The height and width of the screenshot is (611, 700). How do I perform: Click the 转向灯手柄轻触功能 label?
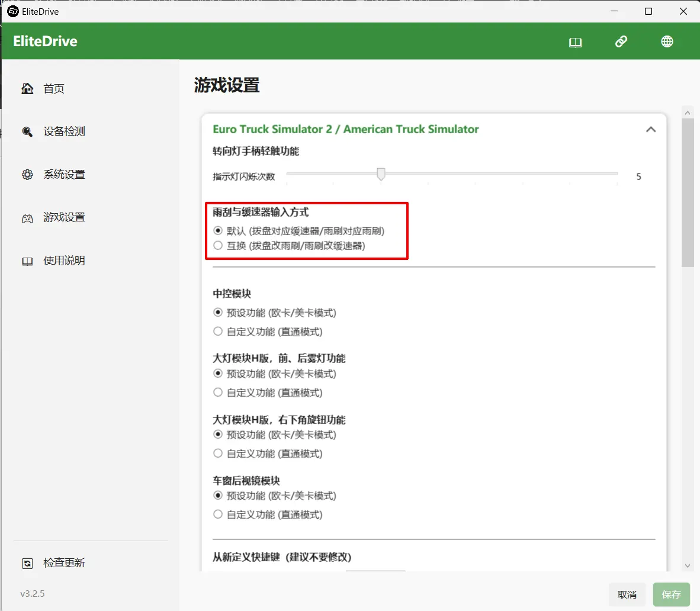click(x=256, y=152)
